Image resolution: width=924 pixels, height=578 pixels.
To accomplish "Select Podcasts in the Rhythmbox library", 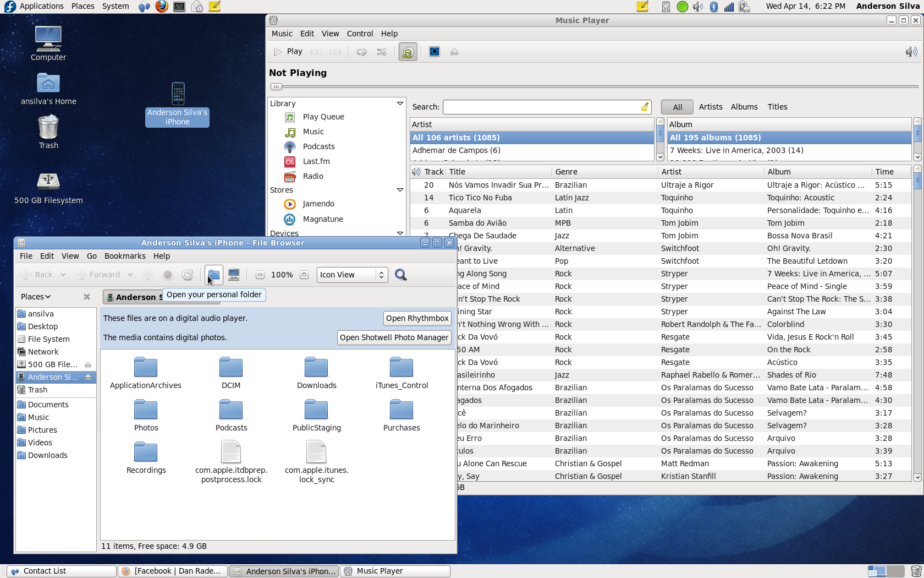I will (318, 146).
